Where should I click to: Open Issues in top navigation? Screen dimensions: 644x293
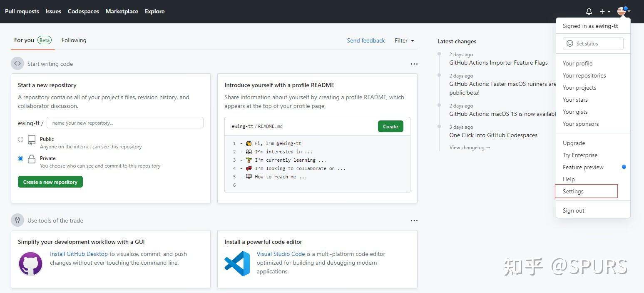click(x=53, y=11)
